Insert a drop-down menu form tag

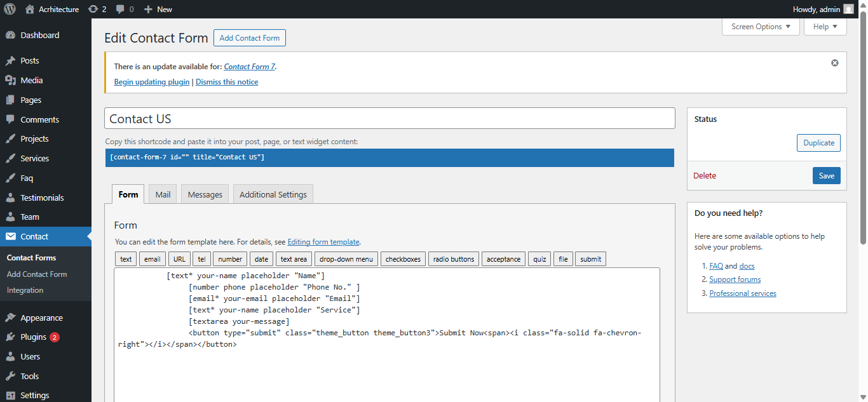pyautogui.click(x=346, y=259)
